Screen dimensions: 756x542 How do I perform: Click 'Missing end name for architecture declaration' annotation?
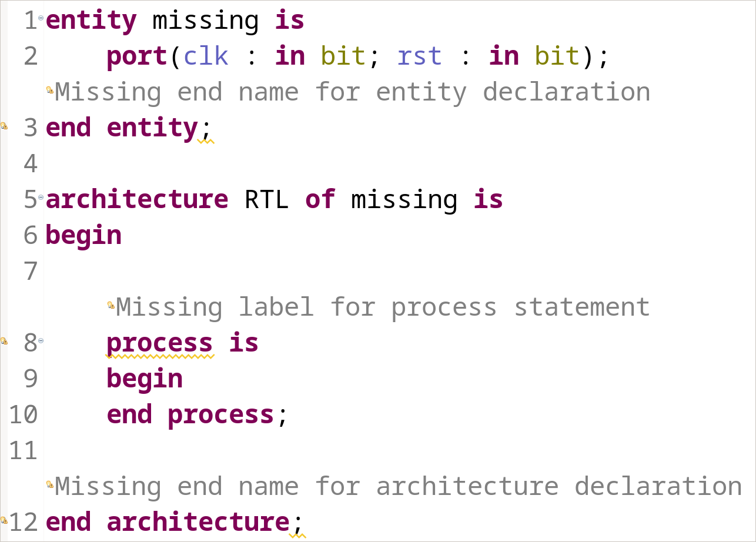point(399,487)
